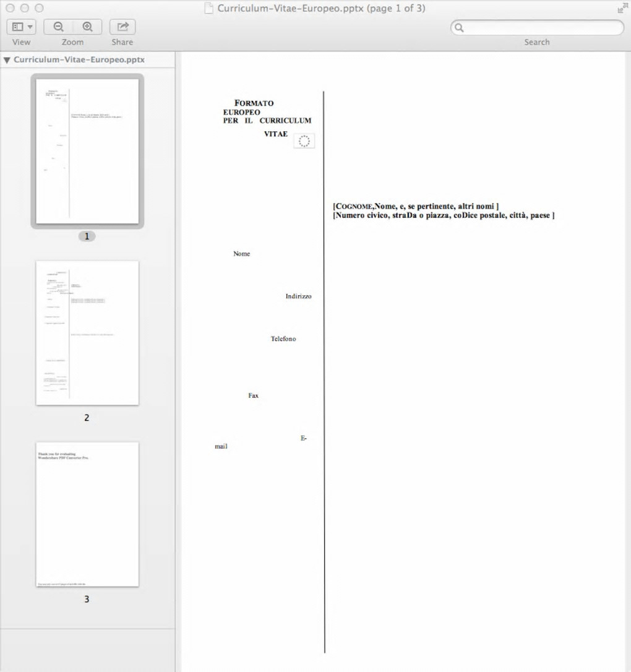This screenshot has width=631, height=672.
Task: Click the European stars logo on the page
Action: click(x=304, y=141)
